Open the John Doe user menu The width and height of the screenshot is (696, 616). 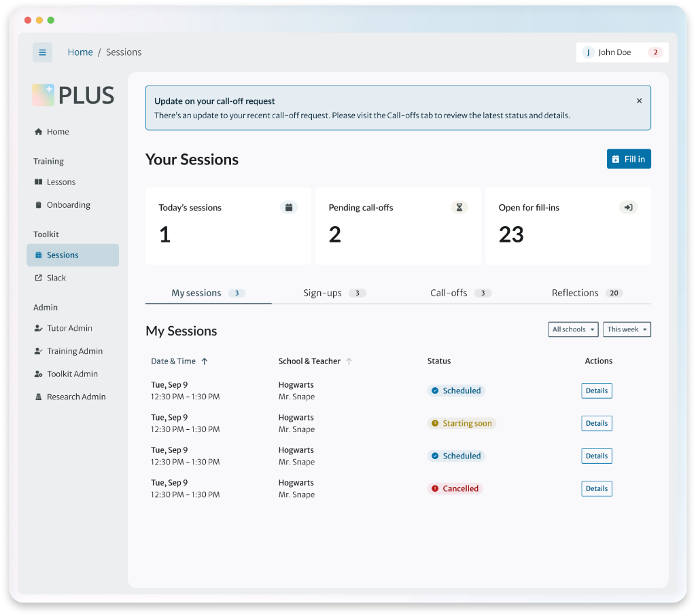coord(623,52)
